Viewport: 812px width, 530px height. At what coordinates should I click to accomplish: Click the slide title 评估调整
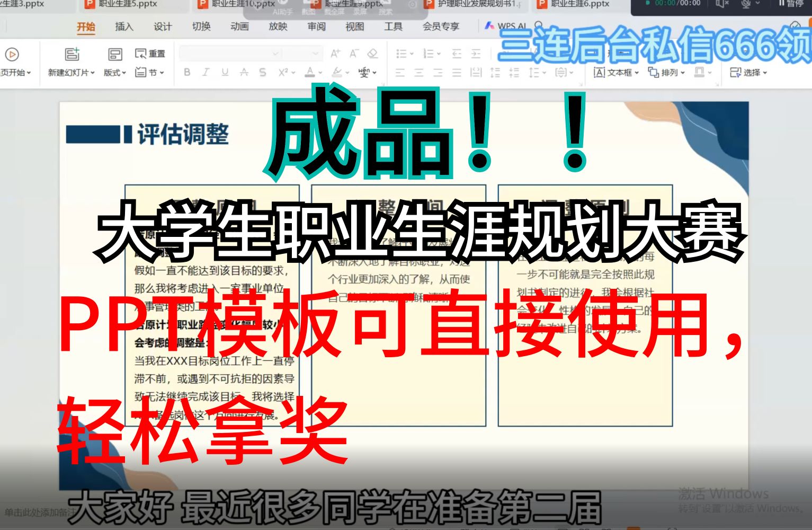tap(183, 135)
